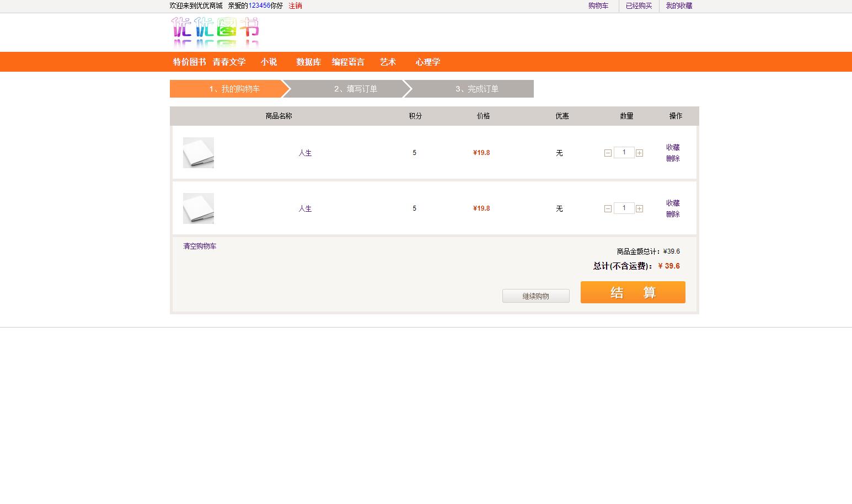
Task: Click the 优优图书 logo
Action: (x=215, y=33)
